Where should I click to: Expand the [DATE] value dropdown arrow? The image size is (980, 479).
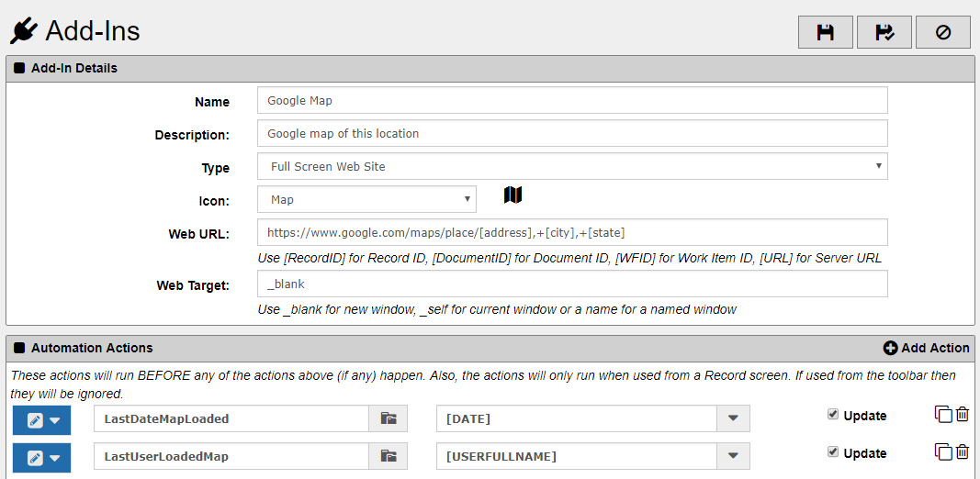pos(733,418)
